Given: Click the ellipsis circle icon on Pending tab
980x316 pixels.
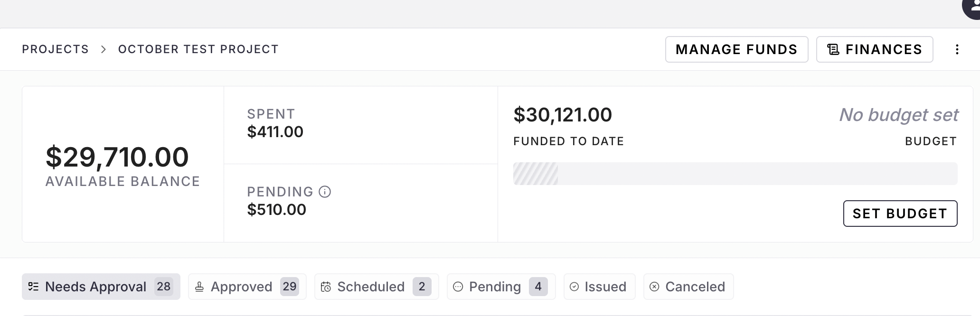Looking at the screenshot, I should [458, 287].
